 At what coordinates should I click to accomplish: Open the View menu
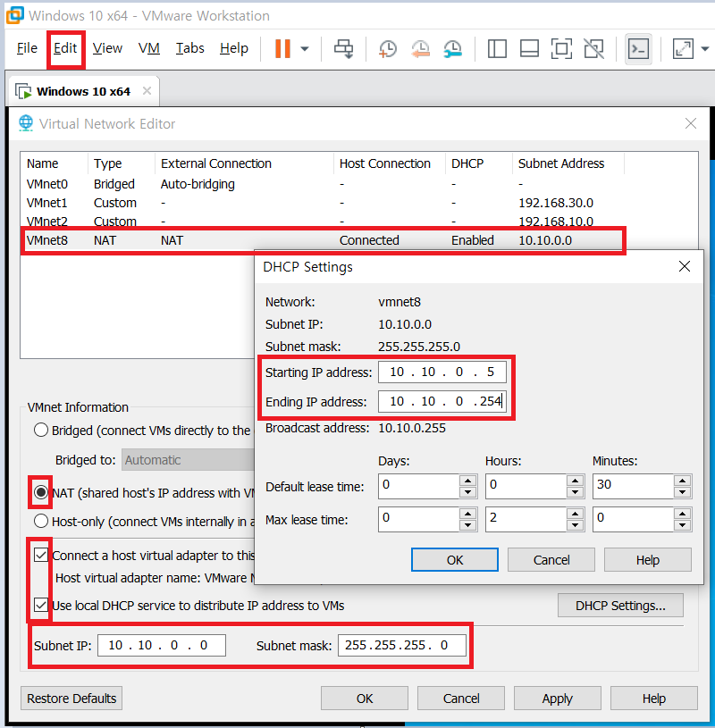107,48
